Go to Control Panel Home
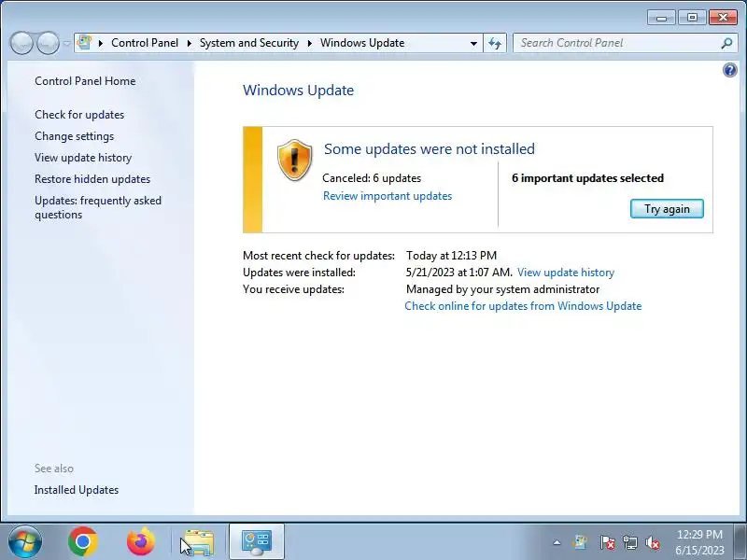The image size is (747, 560). point(85,81)
